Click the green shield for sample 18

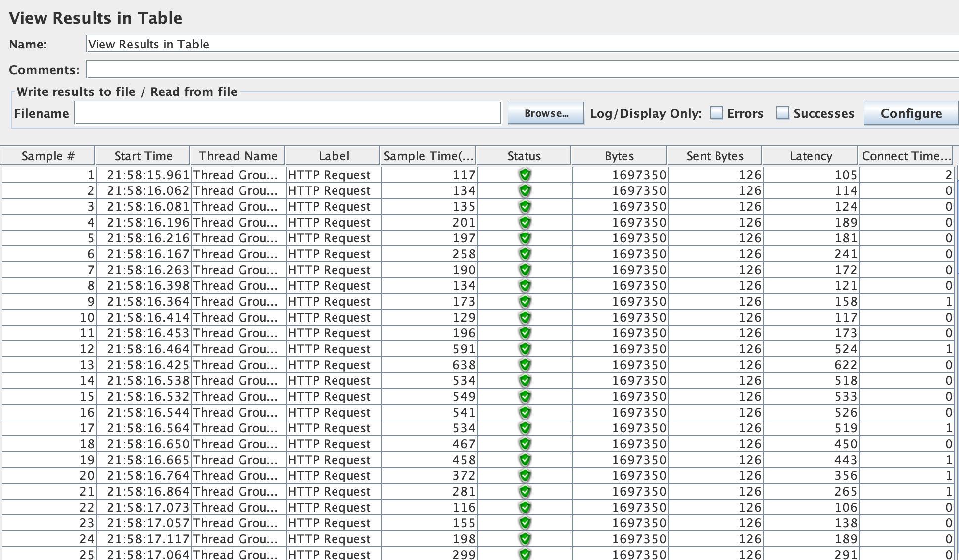tap(525, 444)
